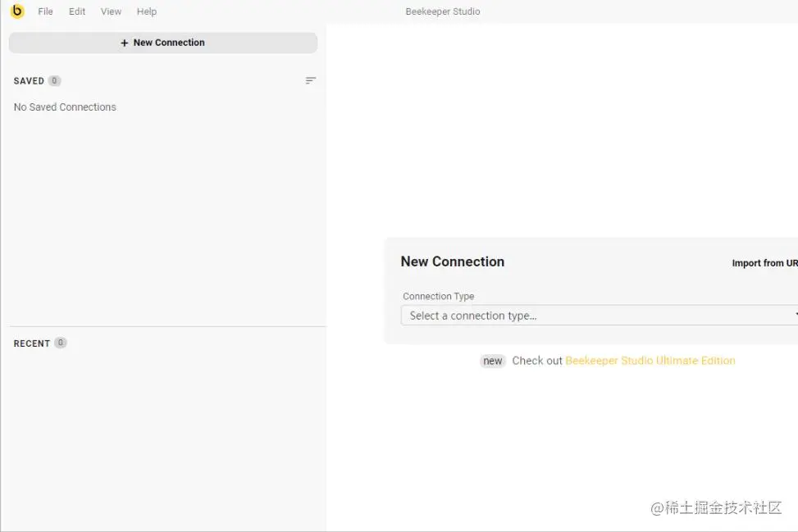Click the saved connections count badge
The image size is (798, 532).
54,80
